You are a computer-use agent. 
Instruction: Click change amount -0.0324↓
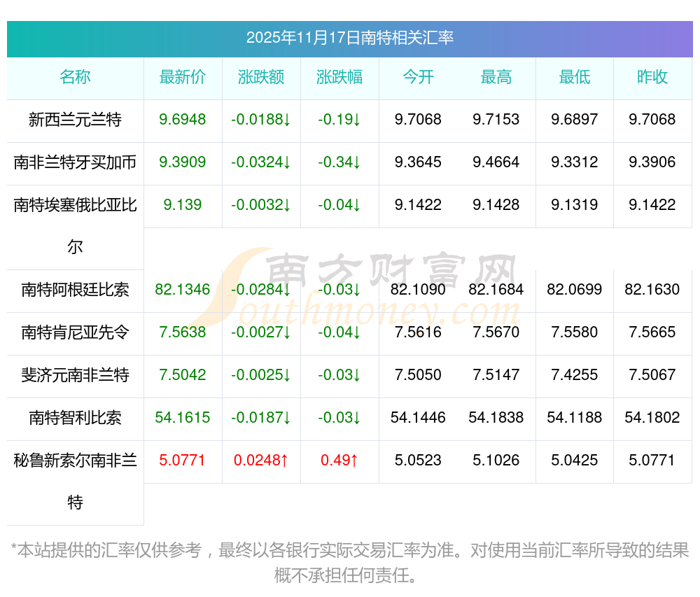(261, 162)
